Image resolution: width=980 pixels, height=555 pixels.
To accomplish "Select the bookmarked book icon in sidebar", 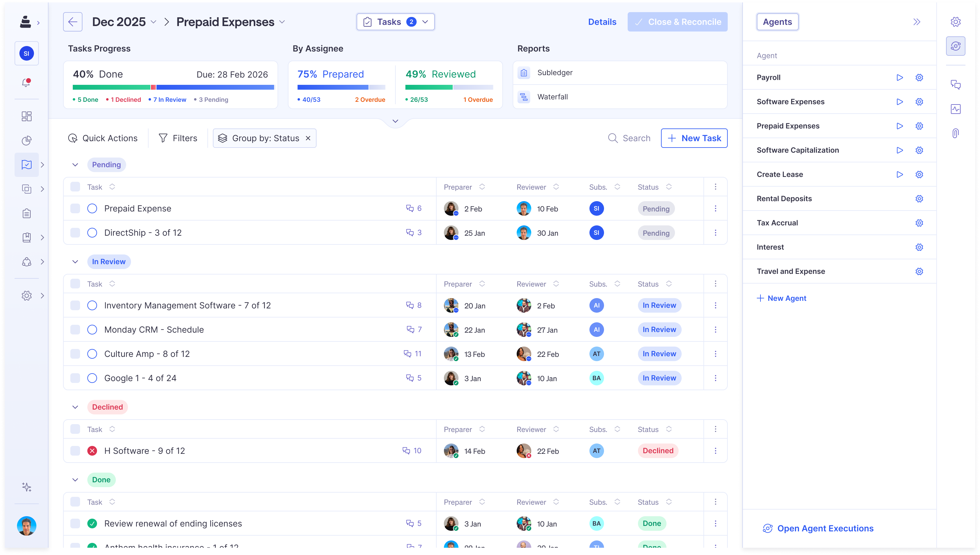I will 27,237.
